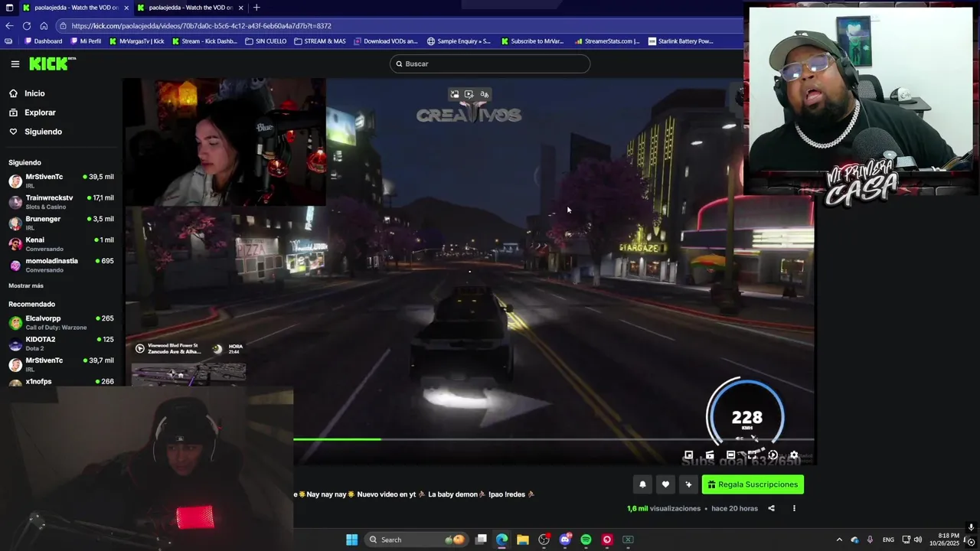Click the first overlay icon atop video
This screenshot has width=980, height=551.
pyautogui.click(x=455, y=94)
